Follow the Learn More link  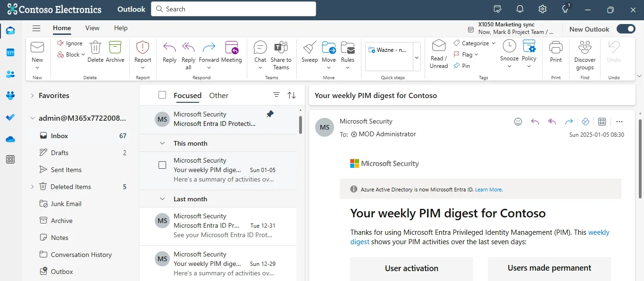pos(489,190)
